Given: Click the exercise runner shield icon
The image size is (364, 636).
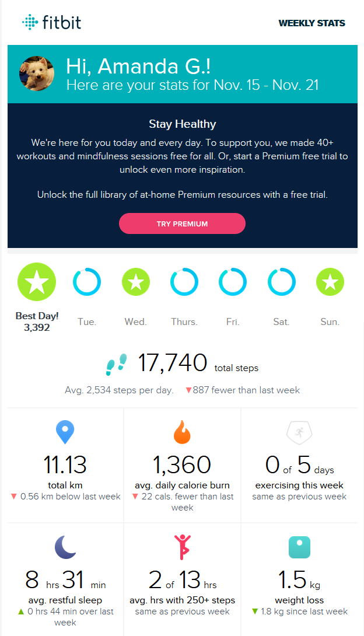Looking at the screenshot, I should coord(299,433).
